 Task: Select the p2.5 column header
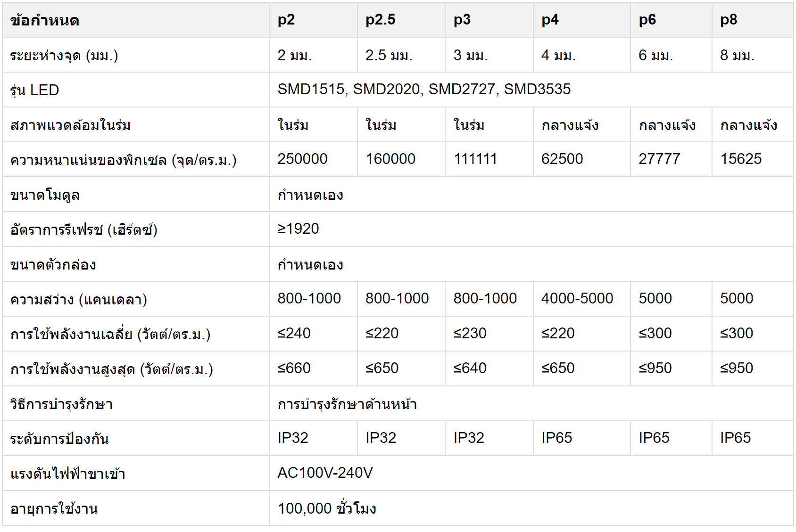(x=401, y=20)
